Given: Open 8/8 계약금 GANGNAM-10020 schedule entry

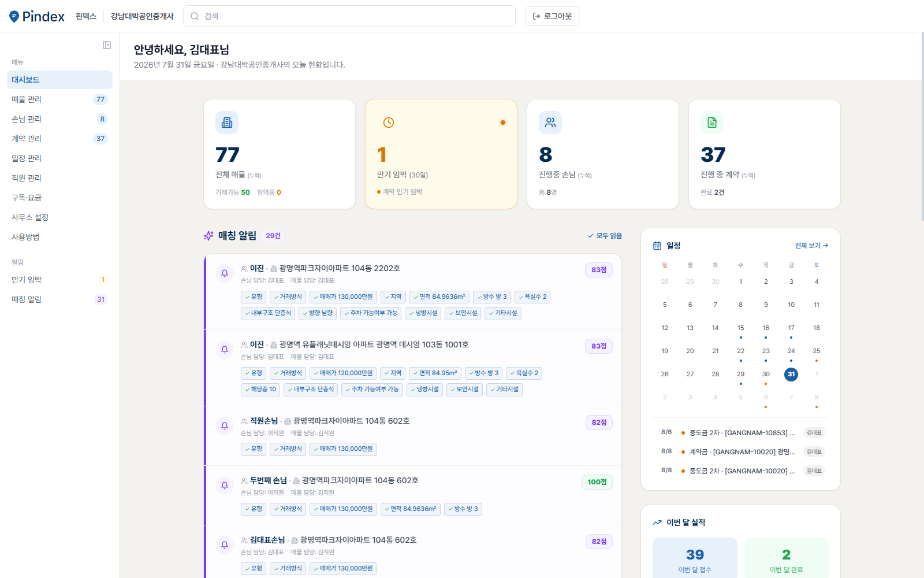Looking at the screenshot, I should (x=741, y=451).
